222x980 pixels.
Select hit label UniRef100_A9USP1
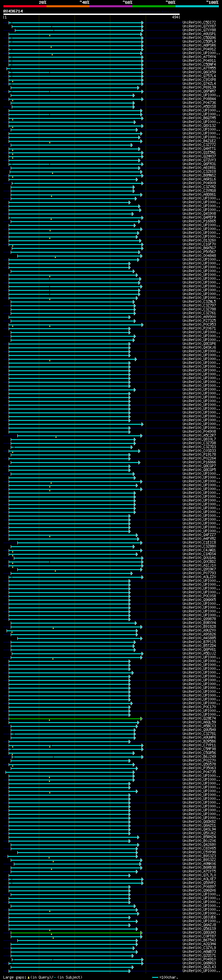(199, 34)
